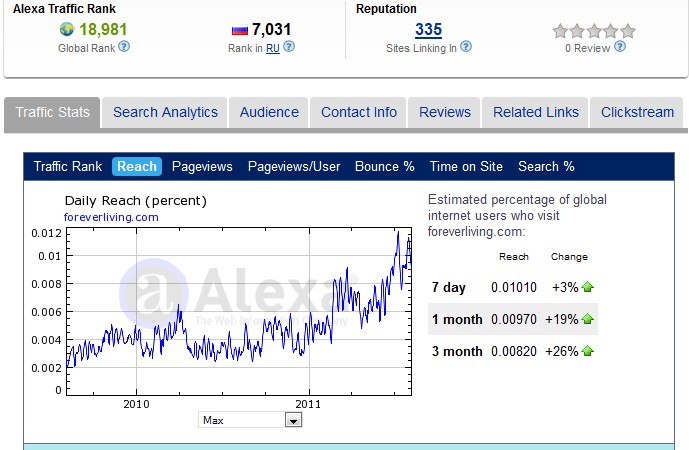This screenshot has width=689, height=450.
Task: Click the 7 day reach value 0.01010
Action: pyautogui.click(x=514, y=287)
